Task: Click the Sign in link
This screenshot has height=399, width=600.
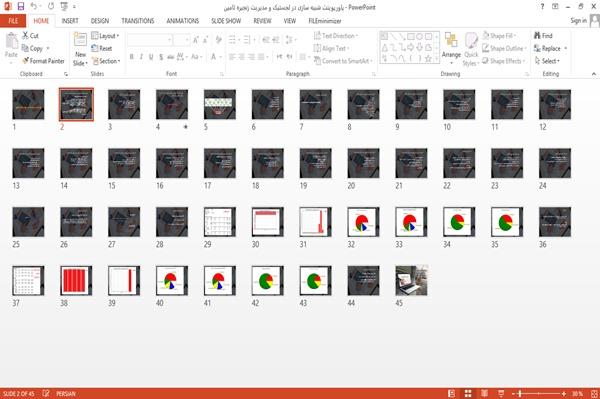Action: click(x=578, y=21)
